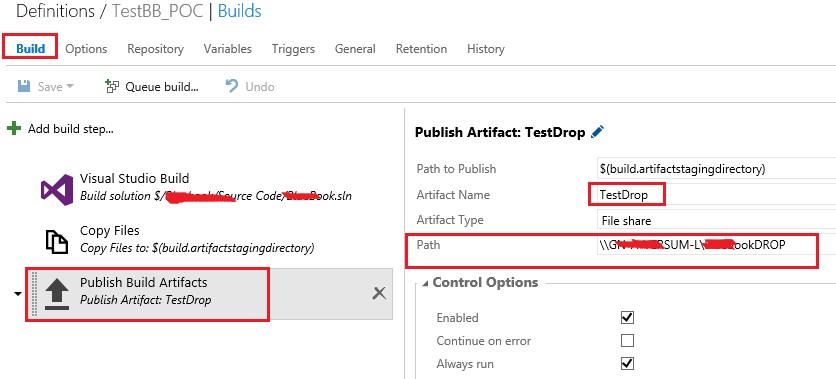Click the Undo arrow icon
The height and width of the screenshot is (379, 836).
[x=231, y=86]
